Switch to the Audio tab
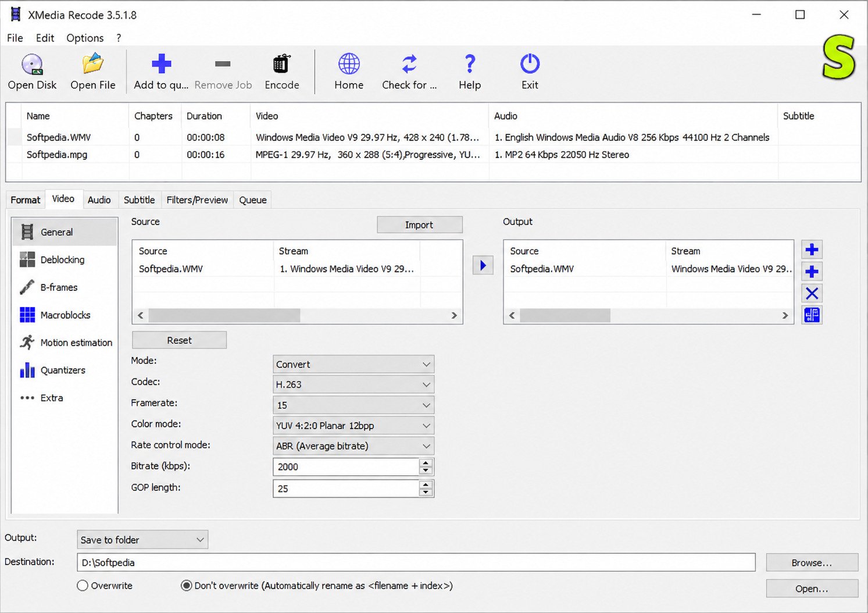Image resolution: width=868 pixels, height=613 pixels. click(99, 200)
